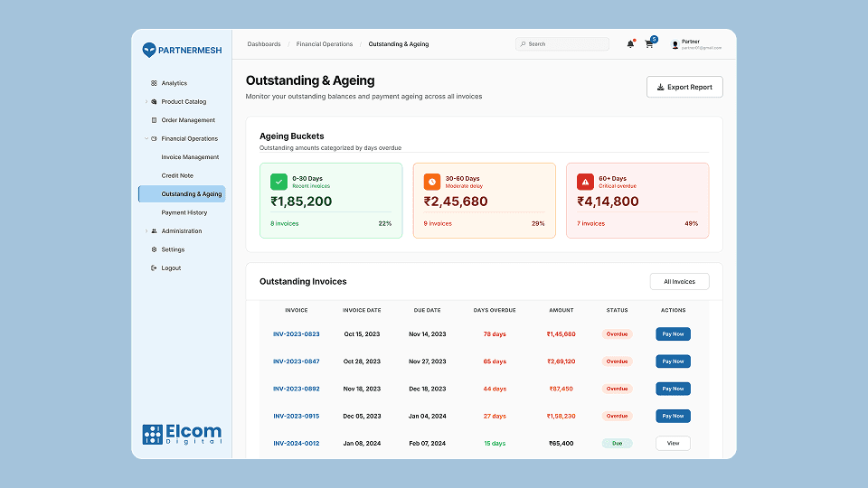
Task: Select Credit Note in the sidebar
Action: [x=177, y=175]
